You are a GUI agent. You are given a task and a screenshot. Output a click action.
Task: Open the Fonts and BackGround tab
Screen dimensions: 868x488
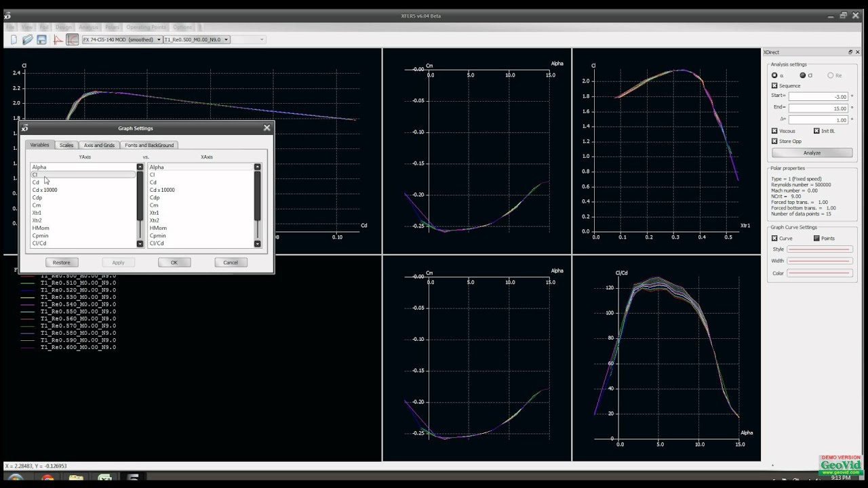point(149,145)
